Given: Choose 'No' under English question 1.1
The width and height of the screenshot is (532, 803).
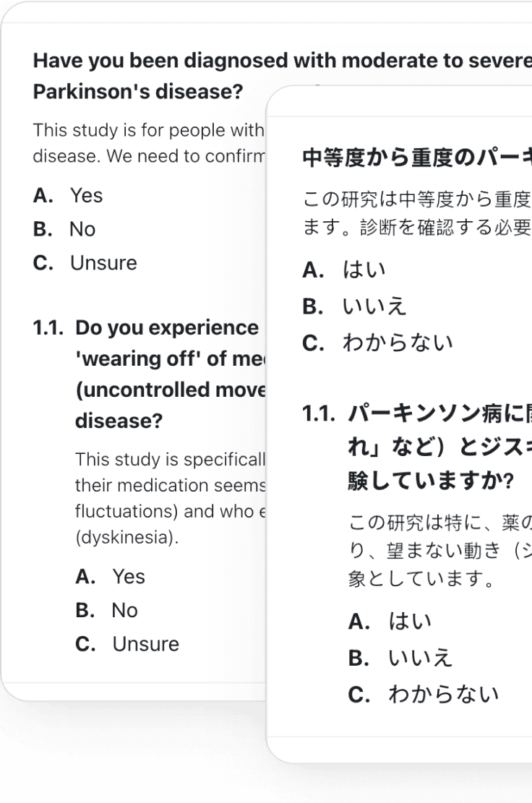Looking at the screenshot, I should [124, 611].
